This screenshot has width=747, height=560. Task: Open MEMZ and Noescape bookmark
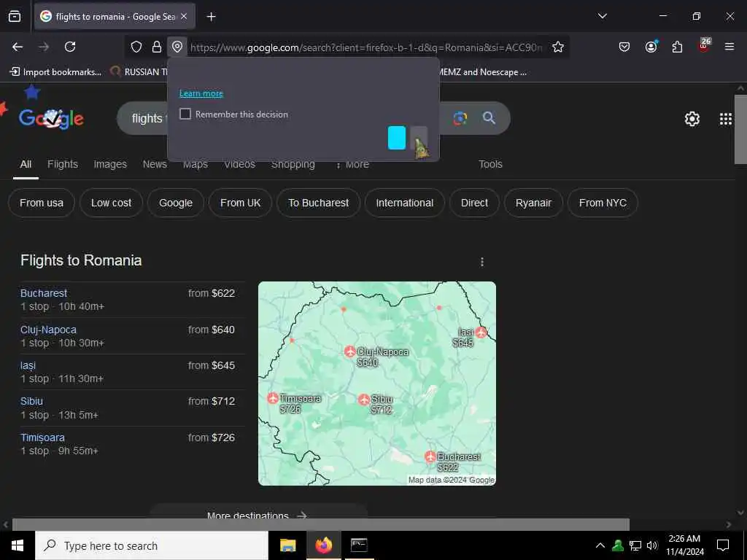(x=483, y=72)
